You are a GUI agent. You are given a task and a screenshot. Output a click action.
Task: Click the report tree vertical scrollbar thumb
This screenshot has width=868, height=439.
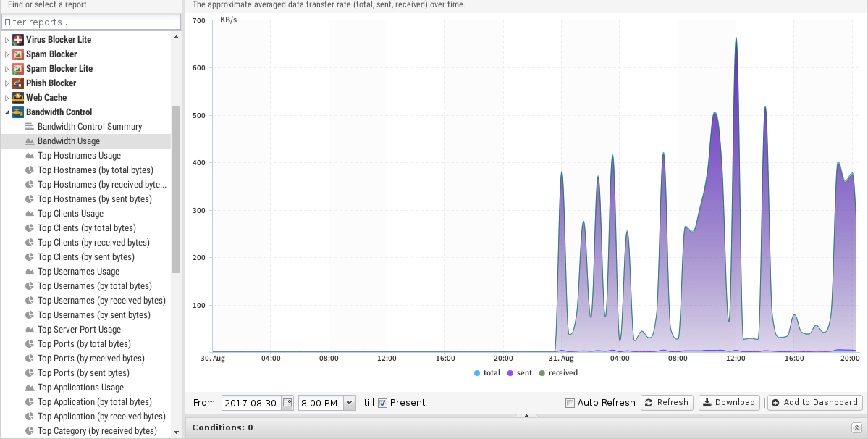[176, 190]
